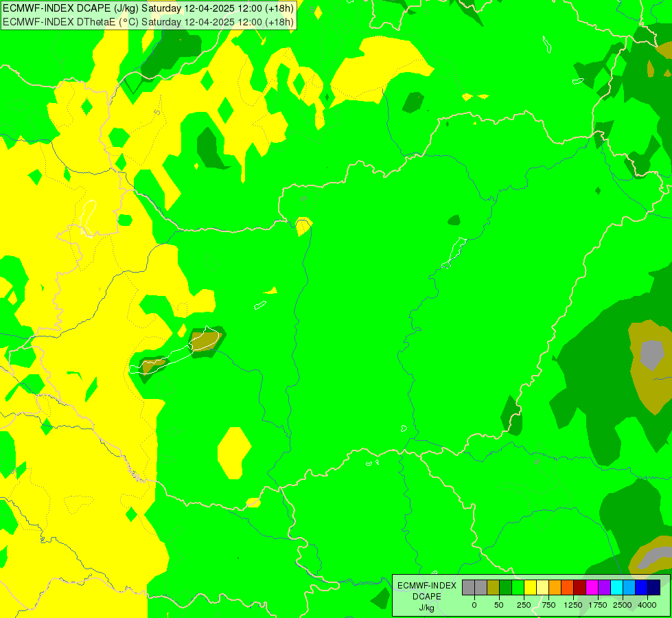Click the legend value "50"
672x618 pixels.
click(x=499, y=605)
